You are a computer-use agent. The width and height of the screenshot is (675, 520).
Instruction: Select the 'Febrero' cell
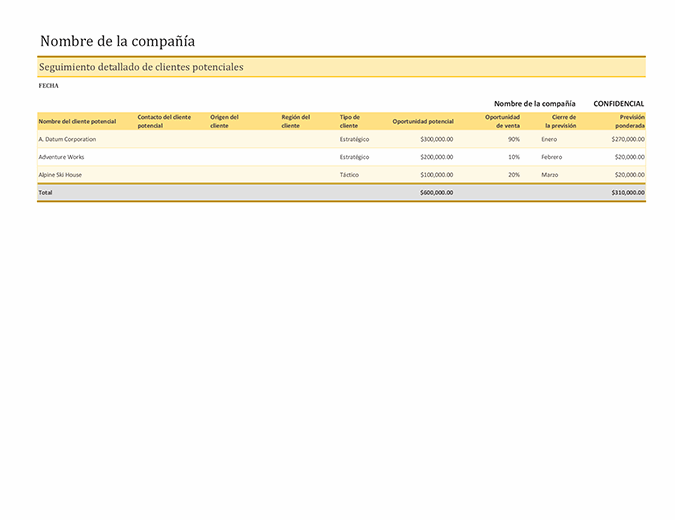pos(551,157)
